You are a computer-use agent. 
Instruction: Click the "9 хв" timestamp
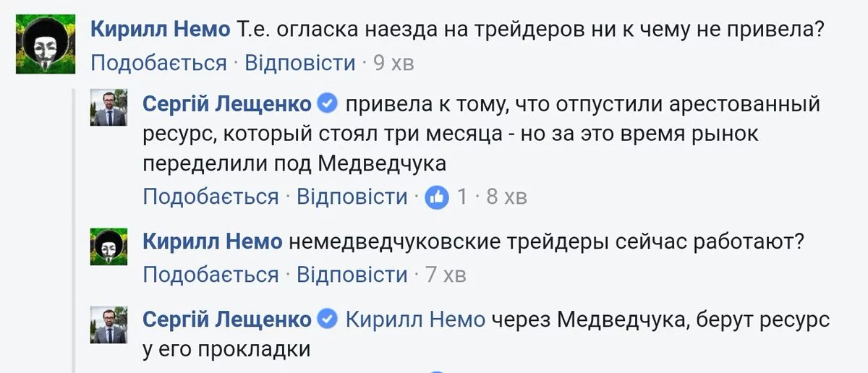pos(393,63)
